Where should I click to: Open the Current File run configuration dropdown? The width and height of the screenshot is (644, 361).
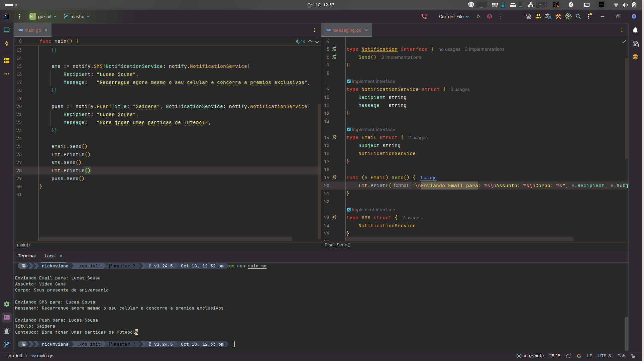(x=454, y=16)
